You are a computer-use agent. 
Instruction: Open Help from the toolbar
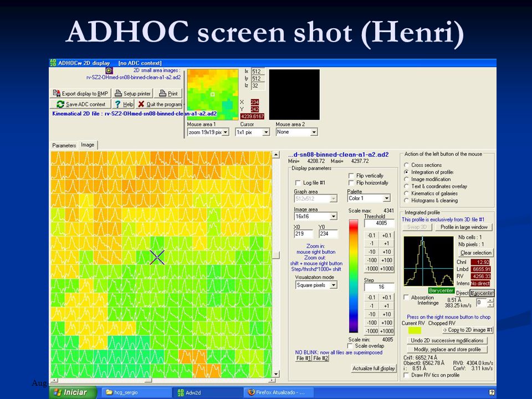tap(124, 104)
